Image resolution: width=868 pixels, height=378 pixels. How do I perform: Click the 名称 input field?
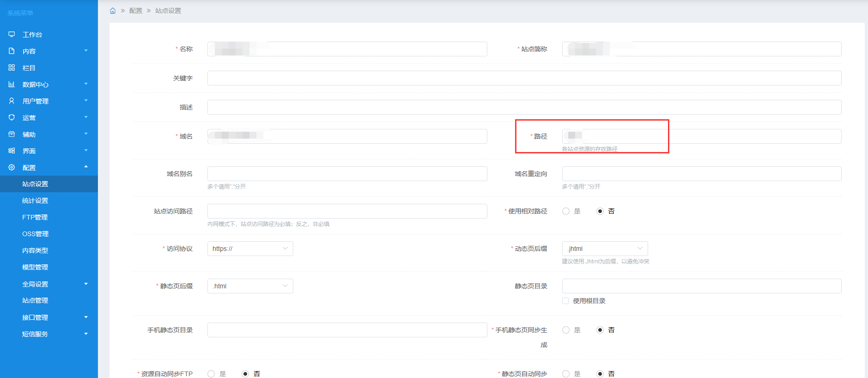(347, 49)
